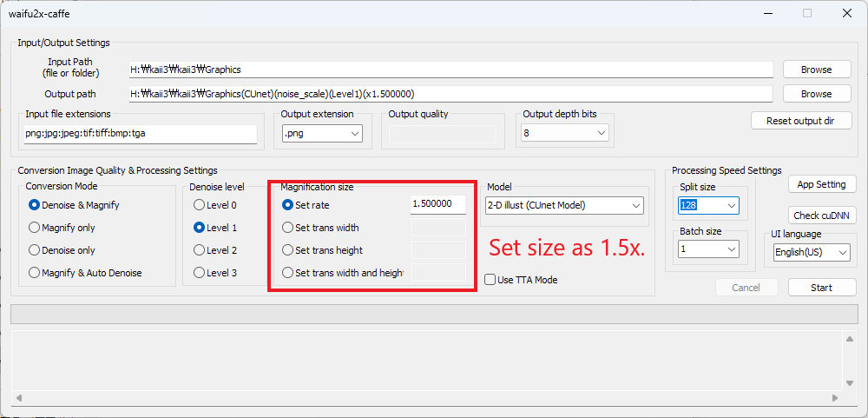Screen dimensions: 868x418
Task: Expand the Output depth bits dropdown
Action: [x=565, y=134]
